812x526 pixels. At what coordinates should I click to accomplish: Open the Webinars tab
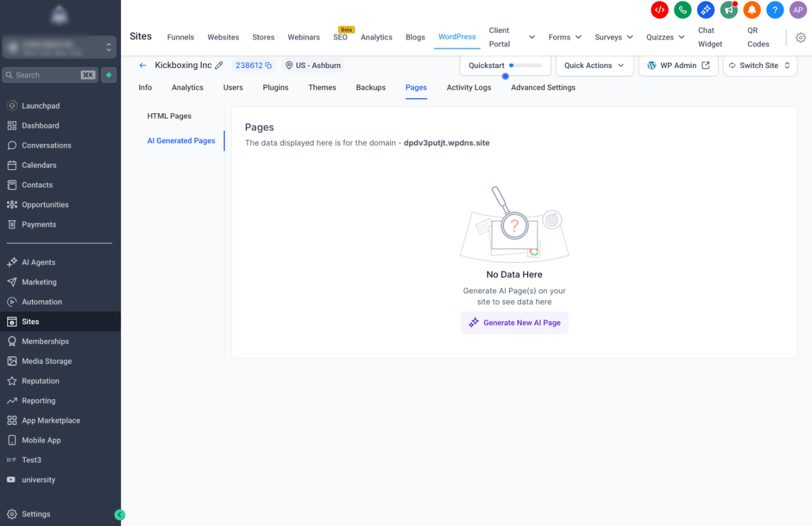[304, 37]
